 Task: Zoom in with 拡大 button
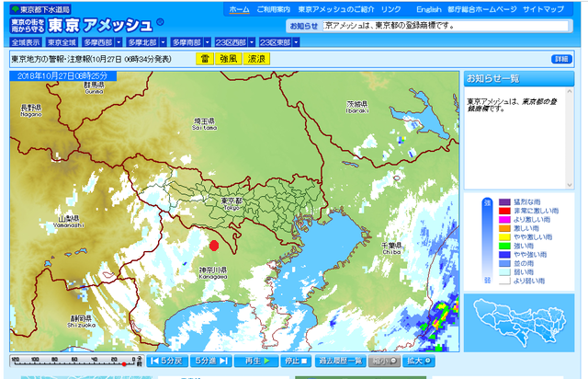pyautogui.click(x=419, y=361)
